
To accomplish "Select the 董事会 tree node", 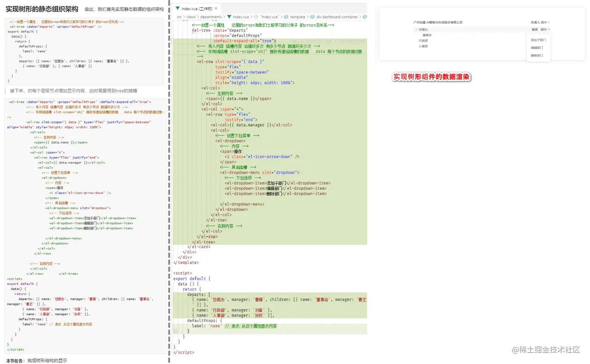I will pyautogui.click(x=427, y=35).
